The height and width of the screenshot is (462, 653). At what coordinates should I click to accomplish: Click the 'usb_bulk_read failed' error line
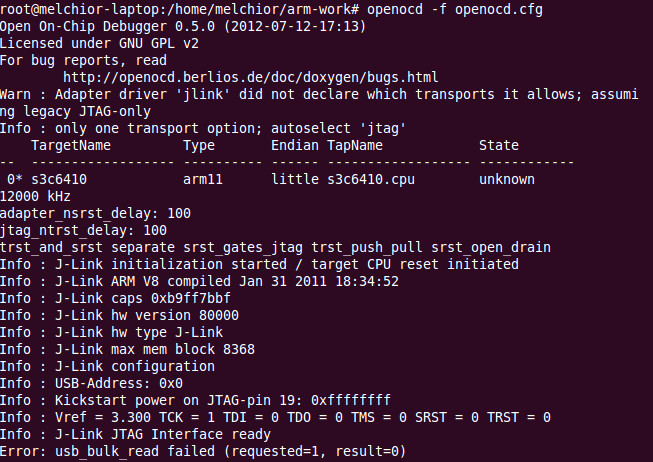(204, 452)
